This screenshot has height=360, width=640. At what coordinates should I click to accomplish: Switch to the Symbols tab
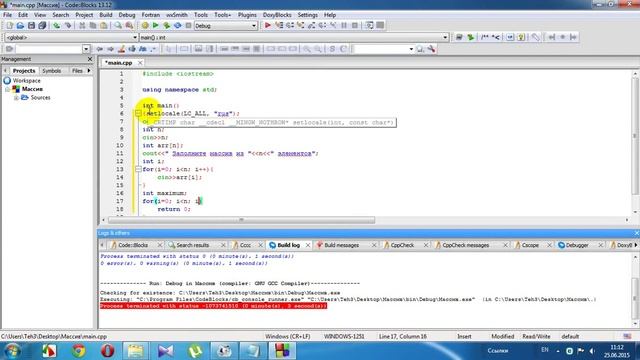coord(52,71)
